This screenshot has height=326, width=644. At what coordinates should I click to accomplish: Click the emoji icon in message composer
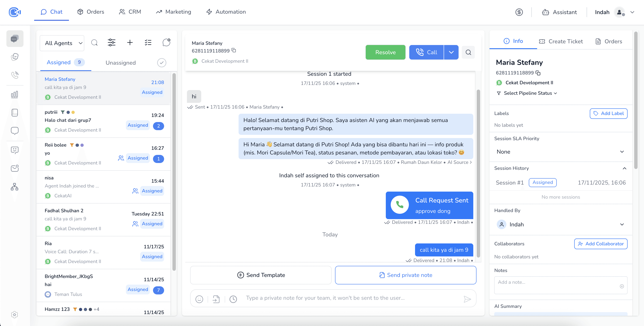click(199, 299)
